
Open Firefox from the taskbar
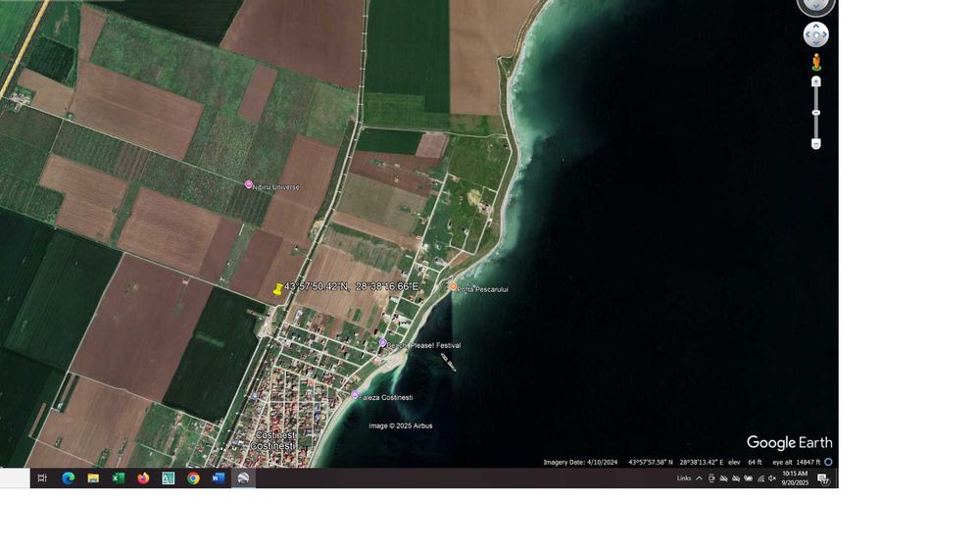point(143,478)
